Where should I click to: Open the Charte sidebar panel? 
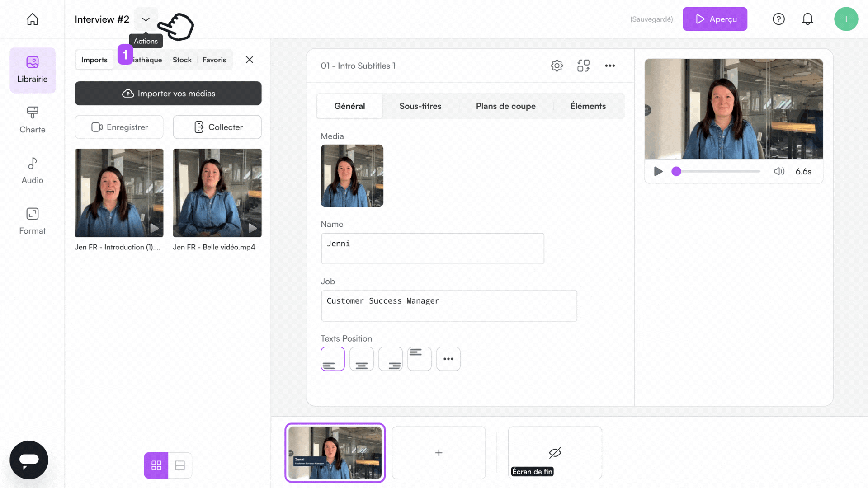(x=32, y=120)
